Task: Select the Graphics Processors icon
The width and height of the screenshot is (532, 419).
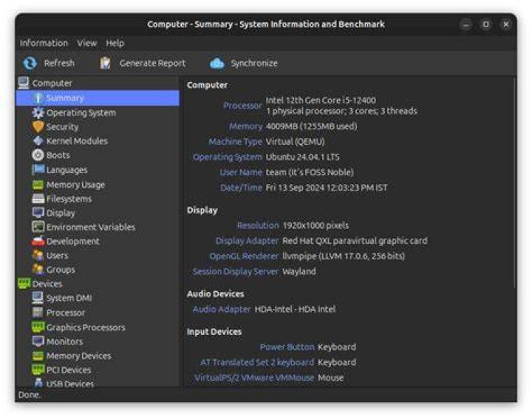Action: point(38,327)
